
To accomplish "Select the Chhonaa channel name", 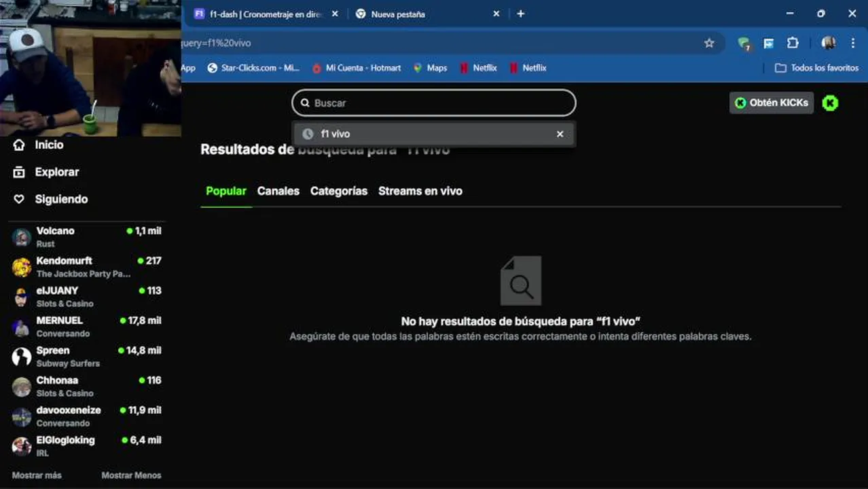I will tap(58, 380).
